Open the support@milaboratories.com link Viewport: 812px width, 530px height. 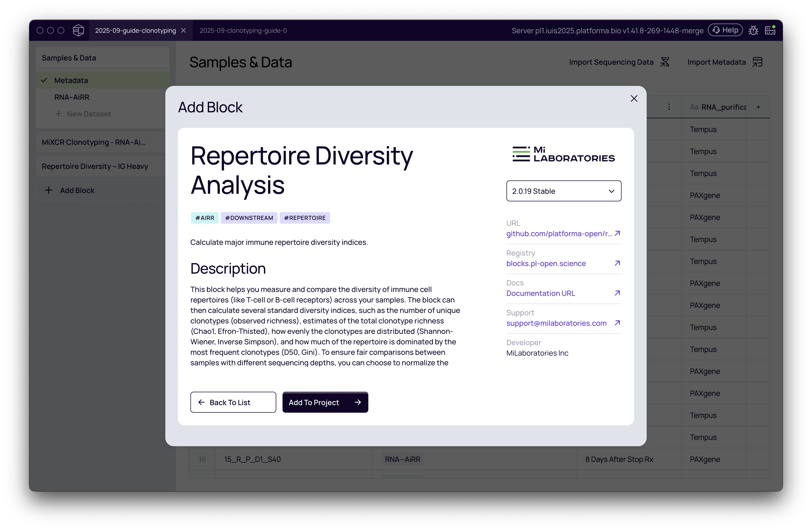pos(556,323)
